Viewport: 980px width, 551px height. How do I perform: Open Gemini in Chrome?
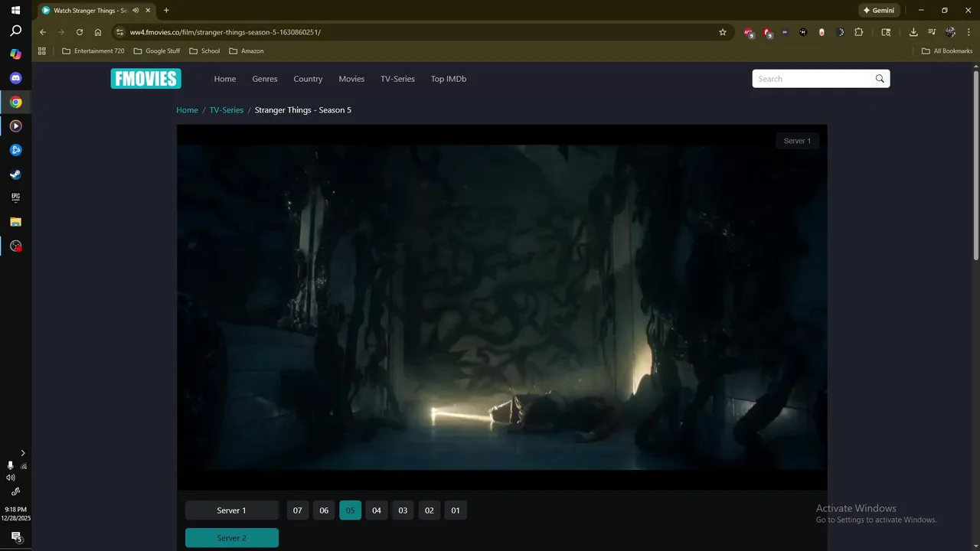[879, 11]
